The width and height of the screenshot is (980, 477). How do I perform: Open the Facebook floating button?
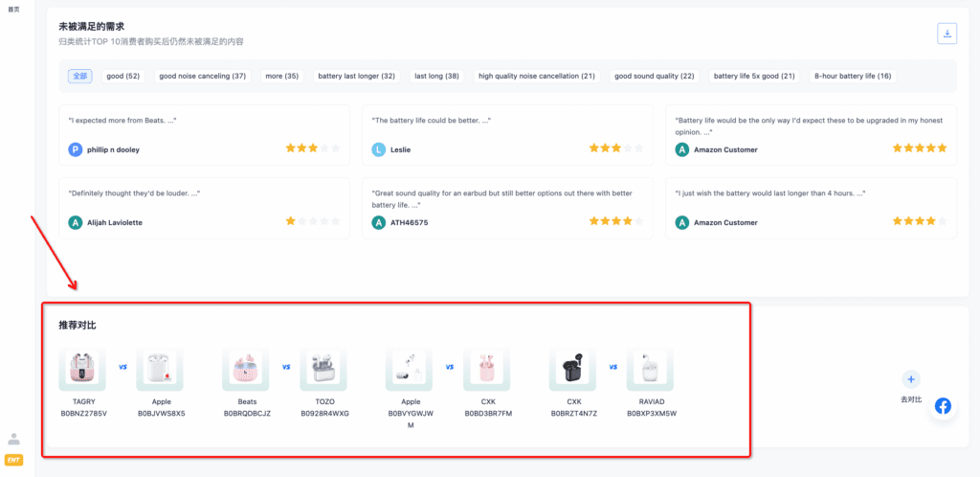(943, 406)
